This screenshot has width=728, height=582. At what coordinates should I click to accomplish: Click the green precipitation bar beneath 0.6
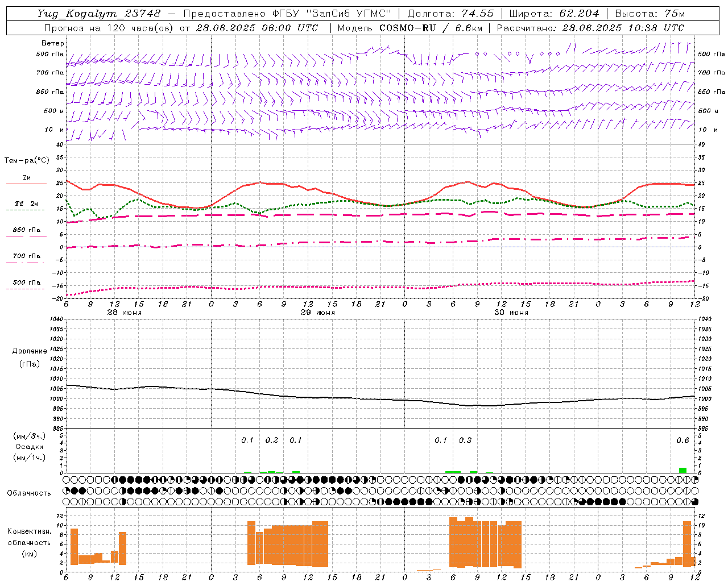pyautogui.click(x=682, y=470)
